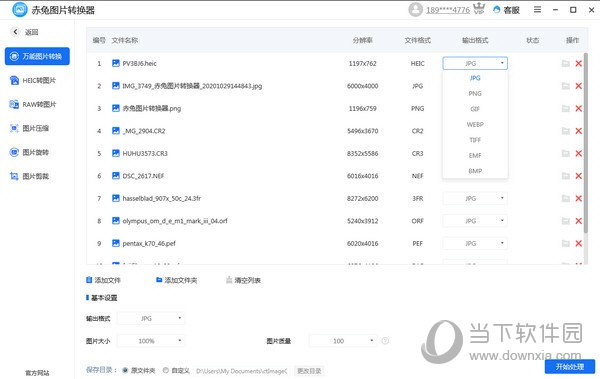Open the 图片大小 100% dropdown

tap(151, 341)
